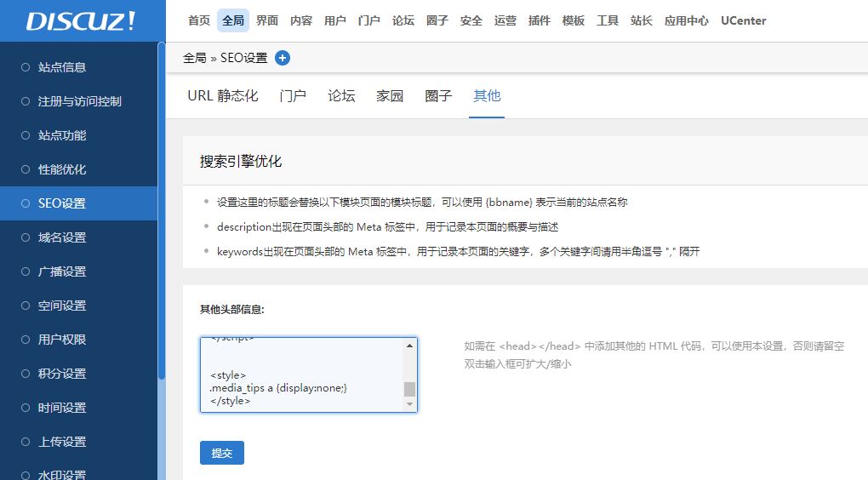Go to 积分设置 in sidebar
The width and height of the screenshot is (868, 480).
click(78, 374)
